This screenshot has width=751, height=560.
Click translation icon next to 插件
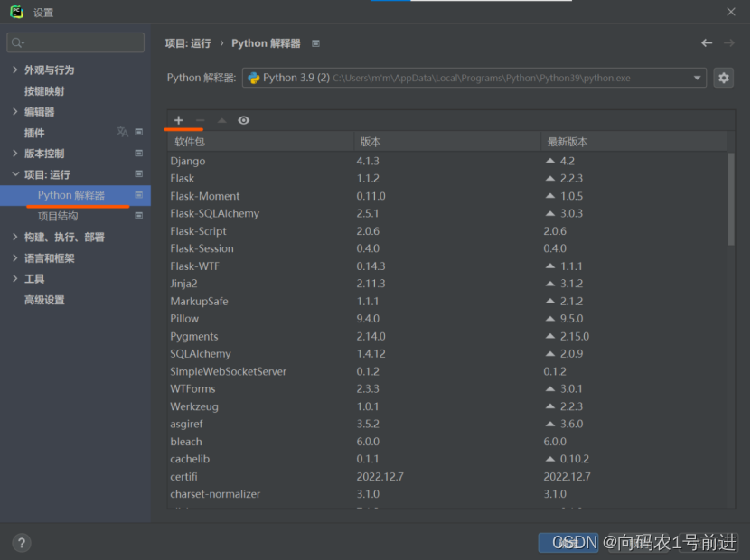123,132
